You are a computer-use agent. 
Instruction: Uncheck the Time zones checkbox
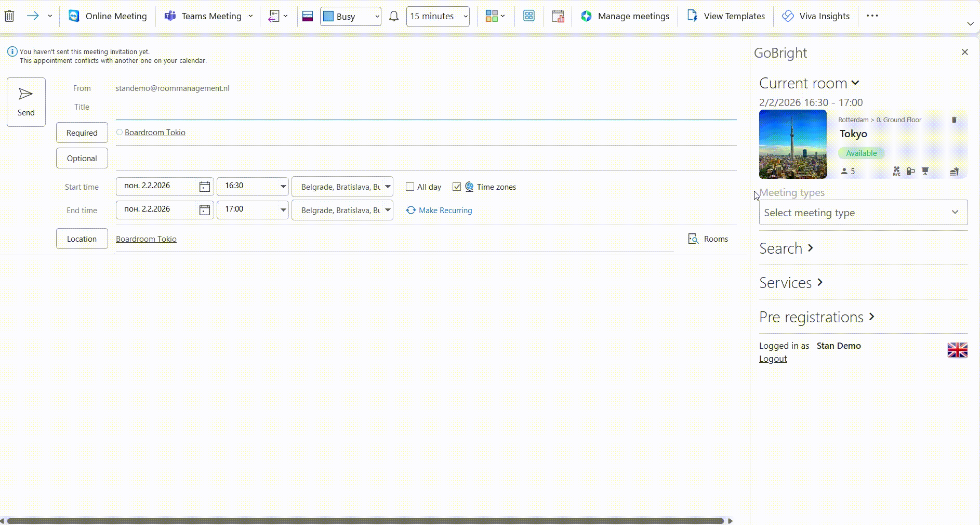(457, 187)
